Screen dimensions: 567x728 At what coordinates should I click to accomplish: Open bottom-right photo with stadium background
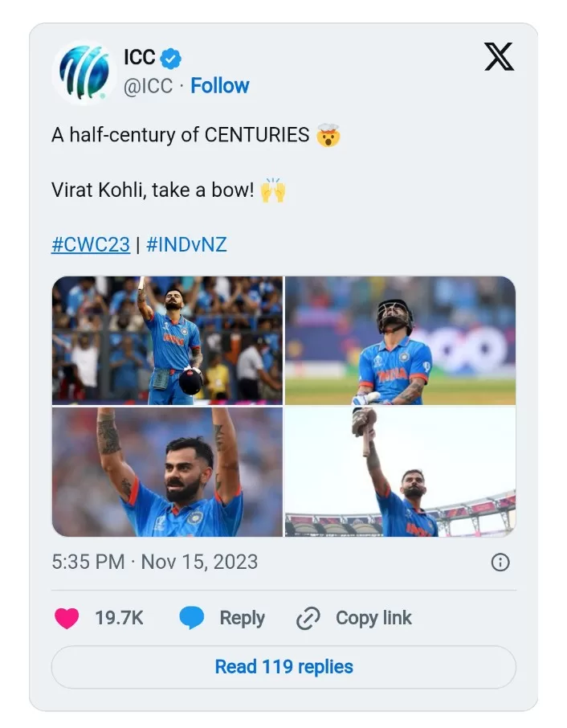400,472
